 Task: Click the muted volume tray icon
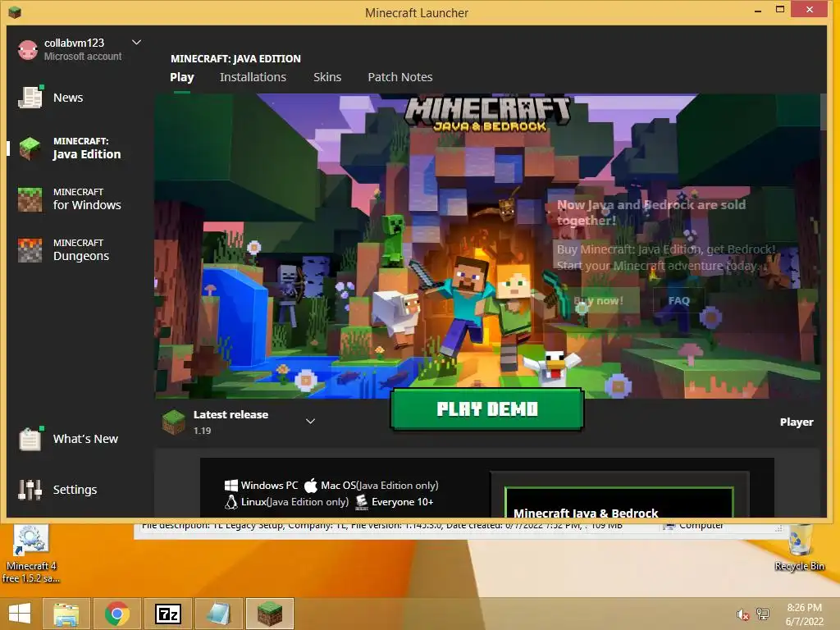point(742,614)
